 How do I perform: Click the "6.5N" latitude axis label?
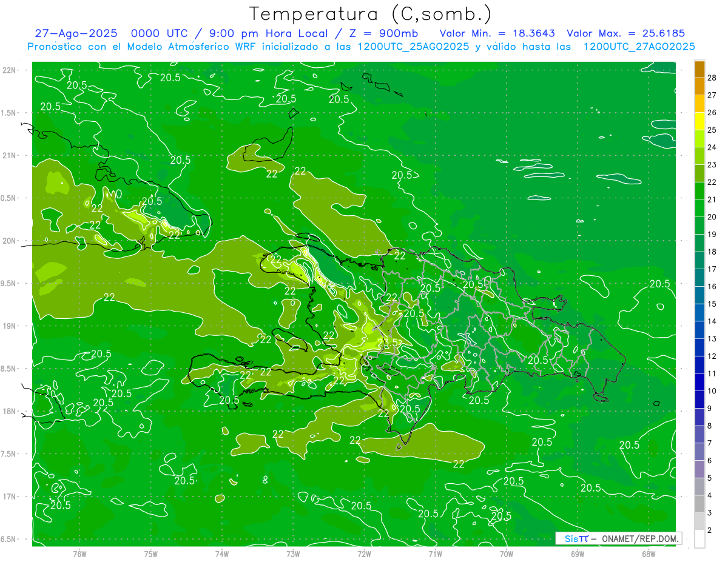click(9, 540)
